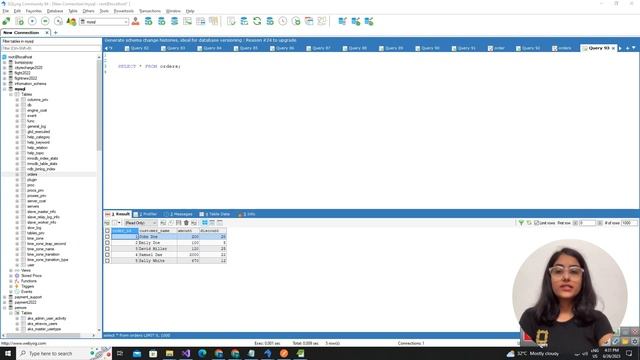Click the green filter funnel icon
The width and height of the screenshot is (640, 360).
(x=521, y=223)
